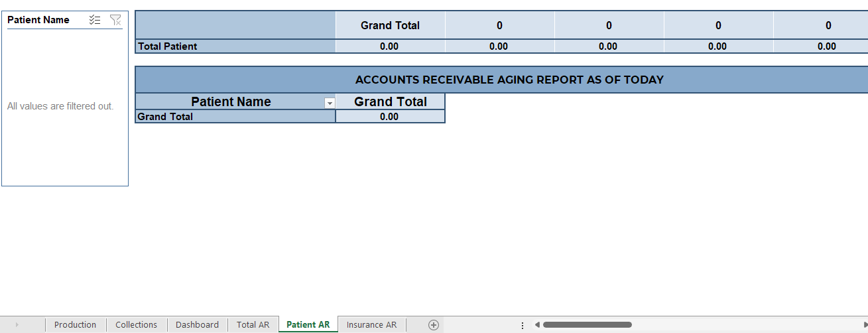Image resolution: width=868 pixels, height=333 pixels.
Task: Select the Accounts Receivable Aging Report title
Action: click(509, 80)
